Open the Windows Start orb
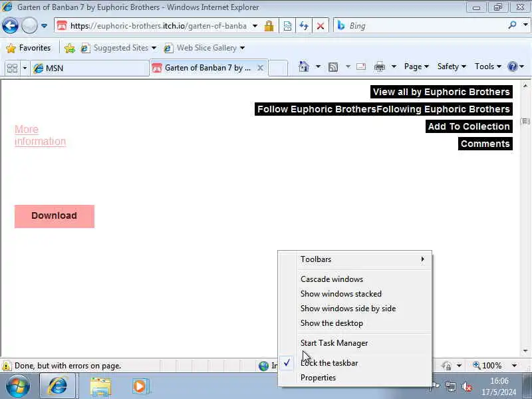This screenshot has height=399, width=532. pyautogui.click(x=18, y=386)
